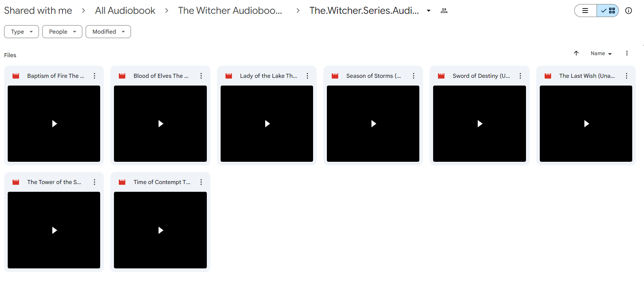Go to Shared with me breadcrumb
The height and width of the screenshot is (283, 644).
38,11
